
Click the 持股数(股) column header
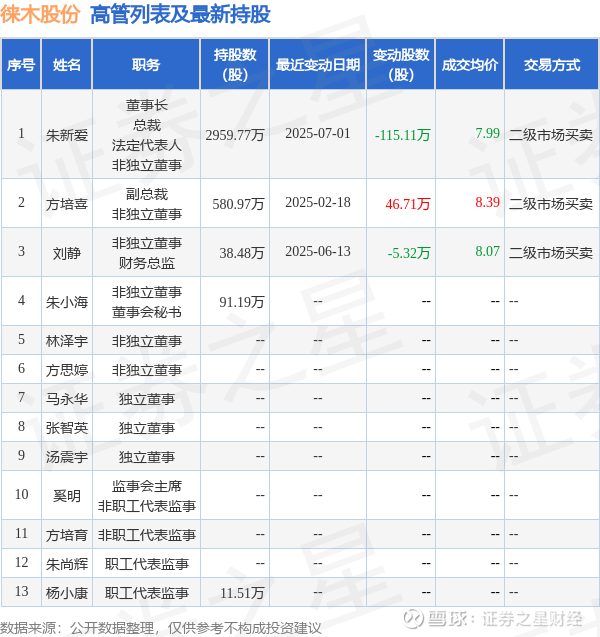pyautogui.click(x=235, y=65)
